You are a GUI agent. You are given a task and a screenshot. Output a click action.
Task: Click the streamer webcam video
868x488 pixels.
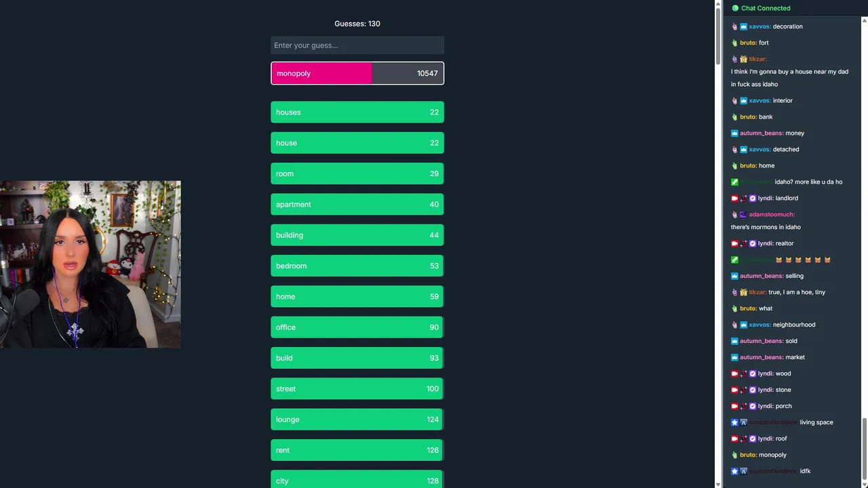click(x=90, y=264)
